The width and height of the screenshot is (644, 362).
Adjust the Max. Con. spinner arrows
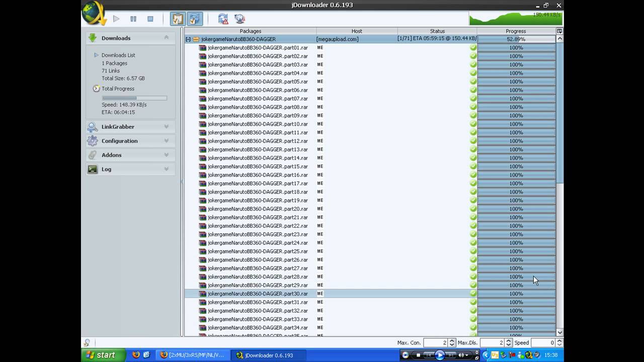pyautogui.click(x=452, y=342)
